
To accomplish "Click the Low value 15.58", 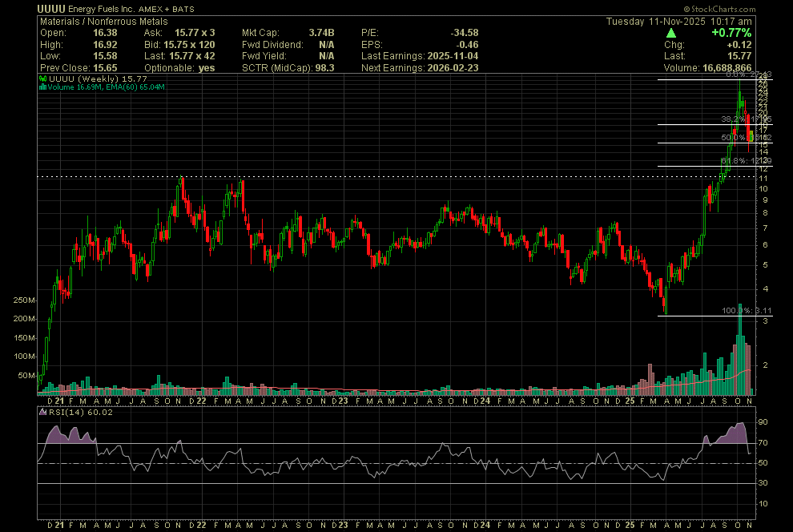I will tap(105, 56).
